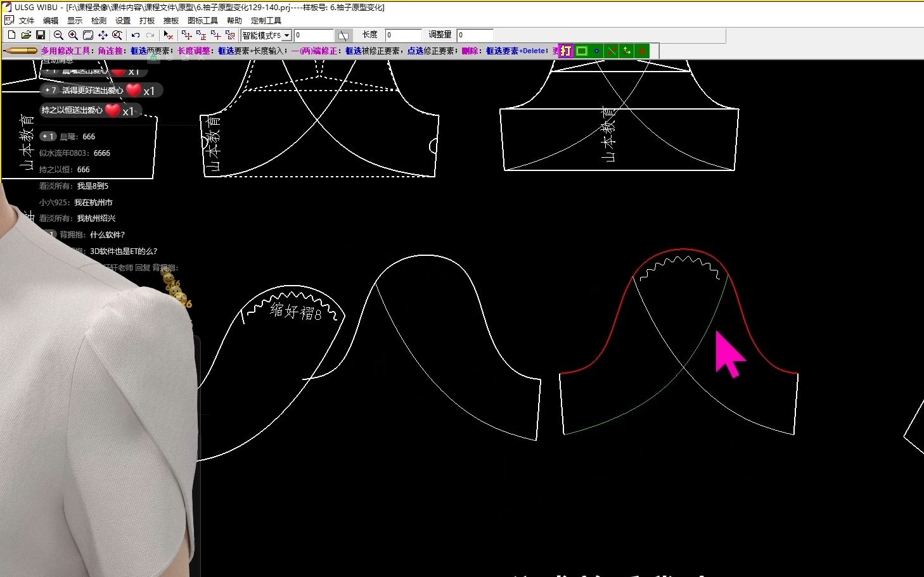924x577 pixels.
Task: Click the green point circle tool icon
Action: point(596,51)
